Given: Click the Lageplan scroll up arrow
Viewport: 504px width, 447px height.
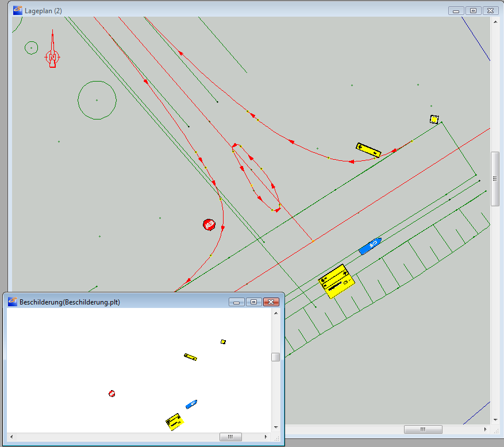Looking at the screenshot, I should pos(495,22).
